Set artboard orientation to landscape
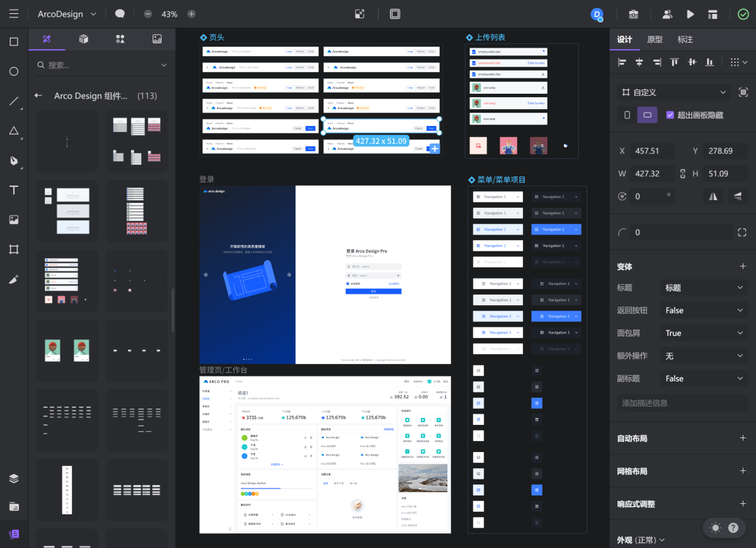 [647, 115]
